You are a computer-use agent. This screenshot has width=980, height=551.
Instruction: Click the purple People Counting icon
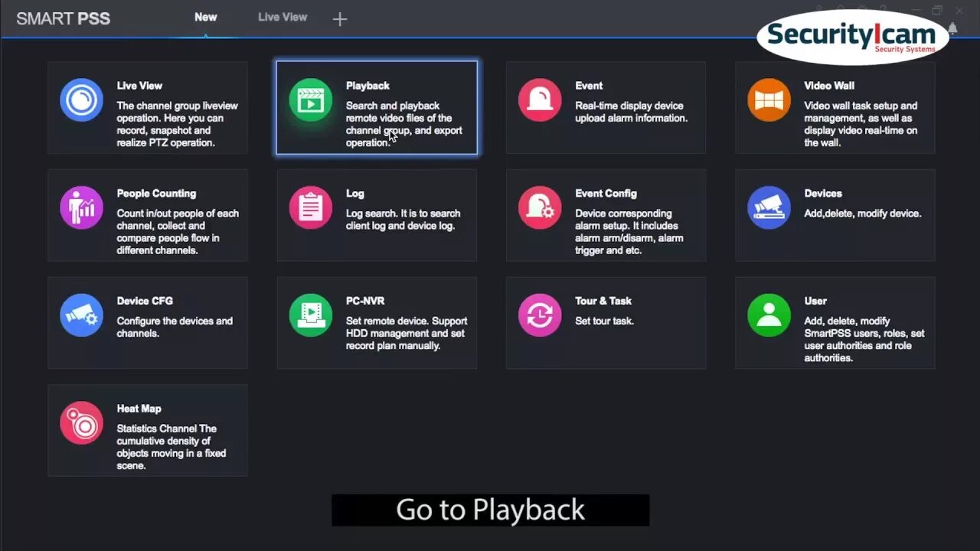point(81,207)
